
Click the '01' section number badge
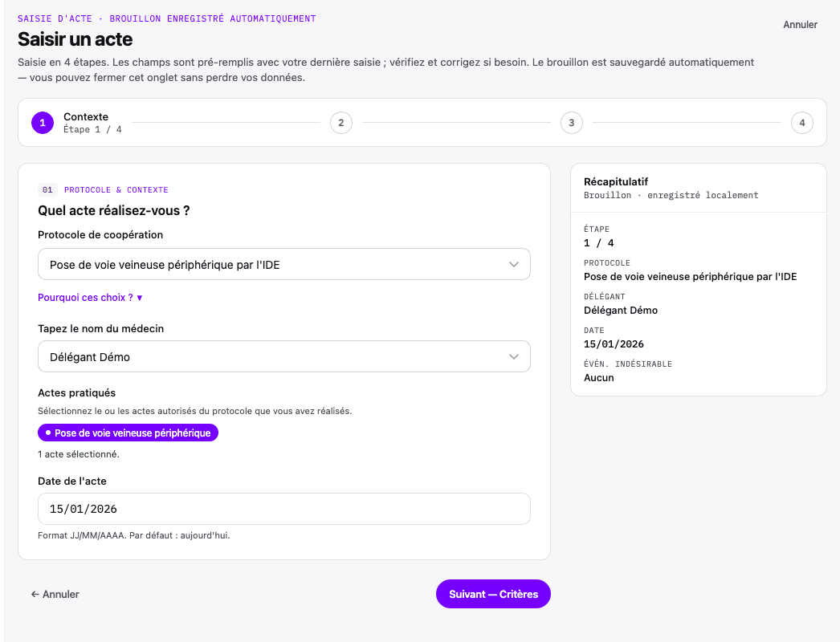[x=47, y=189]
